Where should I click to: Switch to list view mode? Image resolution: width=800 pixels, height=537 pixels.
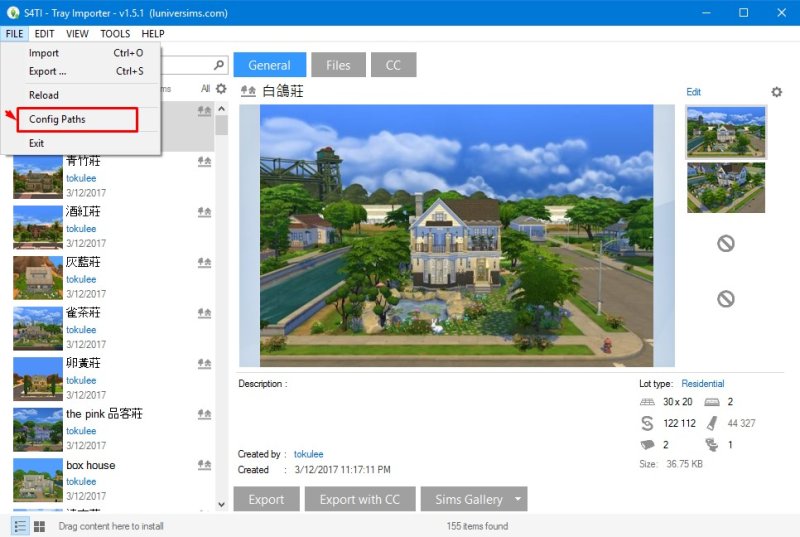(20, 526)
